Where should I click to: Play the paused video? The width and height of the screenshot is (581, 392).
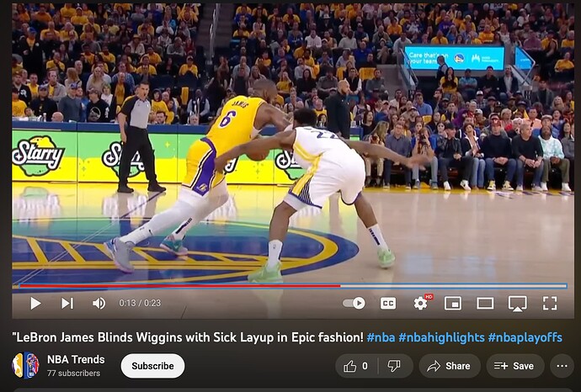[35, 303]
